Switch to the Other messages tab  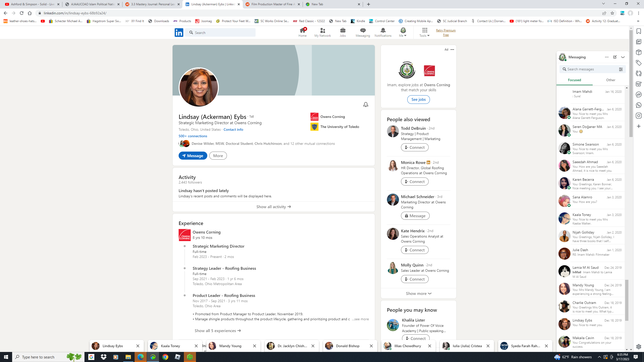(x=611, y=80)
